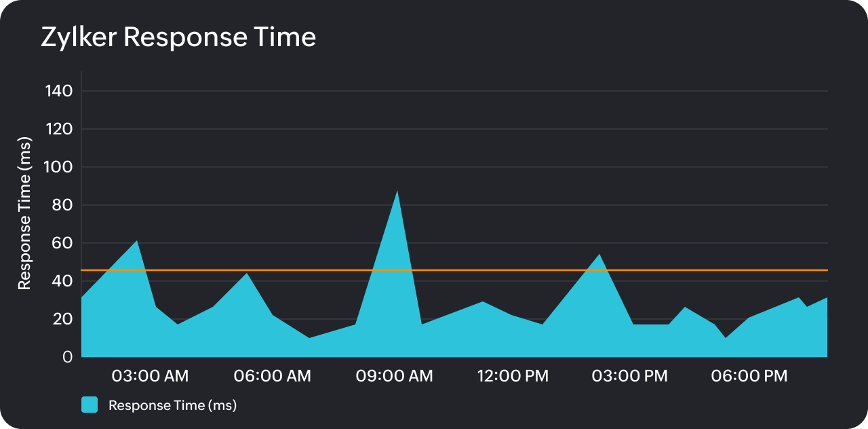Click the legend color swatch

pyautogui.click(x=89, y=403)
